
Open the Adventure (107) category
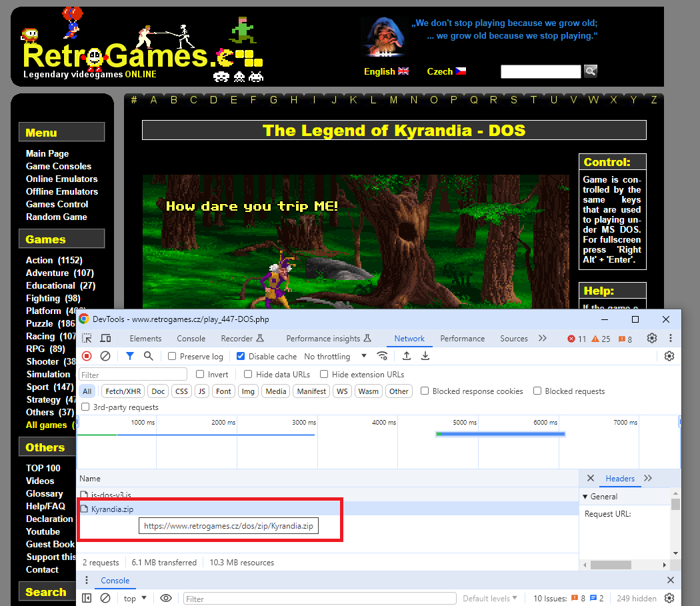coord(60,273)
